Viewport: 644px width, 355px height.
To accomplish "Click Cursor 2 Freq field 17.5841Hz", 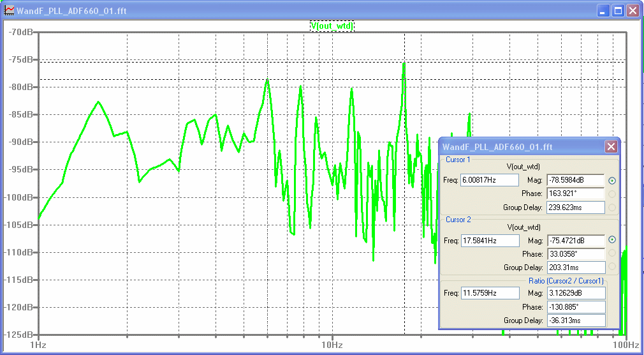I will (490, 240).
